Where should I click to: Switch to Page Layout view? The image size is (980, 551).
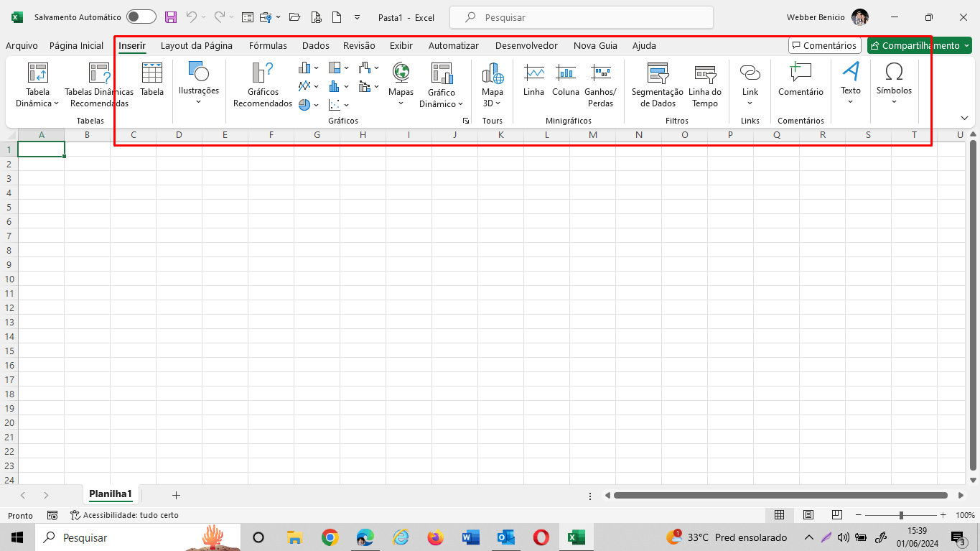tap(808, 515)
